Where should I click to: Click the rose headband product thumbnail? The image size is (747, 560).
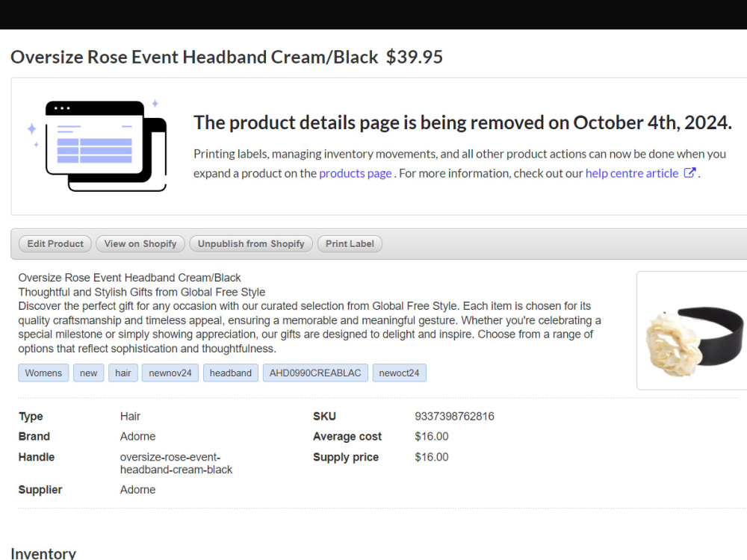click(x=692, y=331)
